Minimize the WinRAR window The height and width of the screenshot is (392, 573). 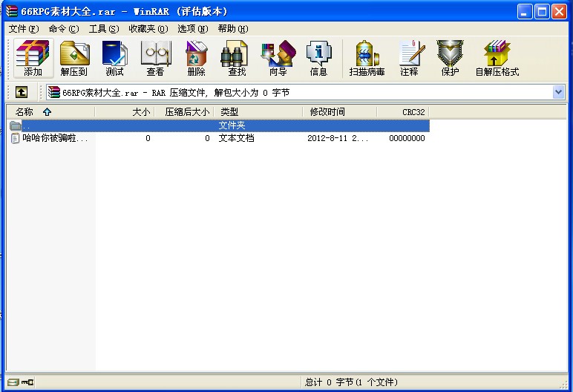point(525,12)
